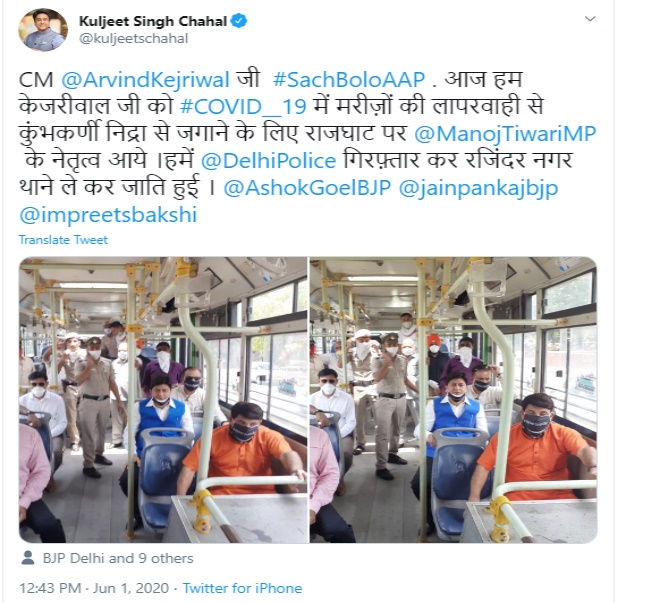Click the Twitter for iPhone source link
650x603 pixels.
click(x=242, y=588)
